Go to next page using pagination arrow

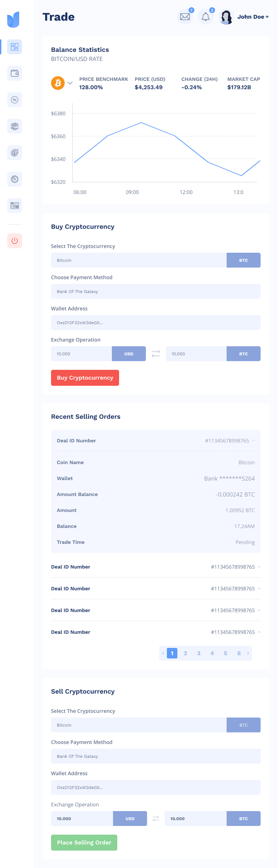click(248, 653)
